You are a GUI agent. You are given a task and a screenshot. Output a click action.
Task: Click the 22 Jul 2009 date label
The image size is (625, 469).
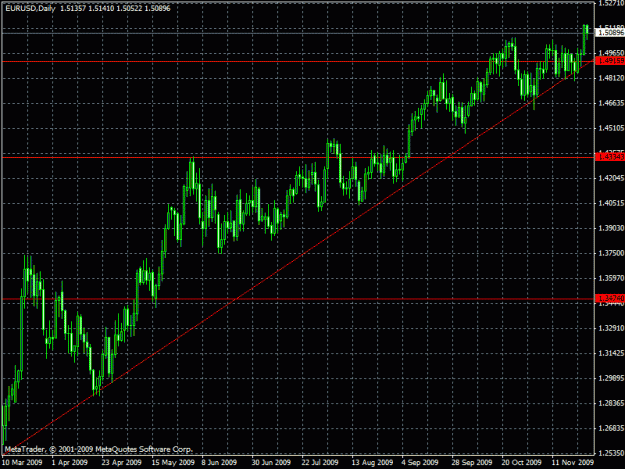[320, 463]
